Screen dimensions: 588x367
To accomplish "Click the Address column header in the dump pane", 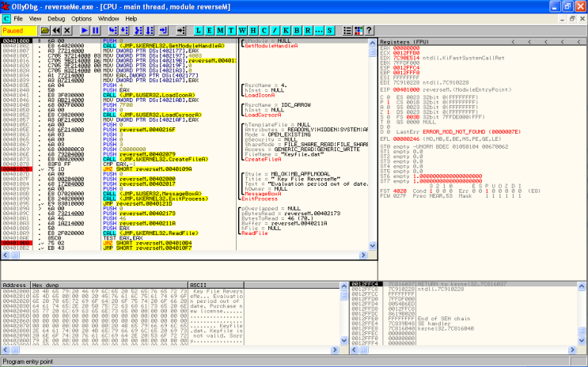I will tap(15, 286).
